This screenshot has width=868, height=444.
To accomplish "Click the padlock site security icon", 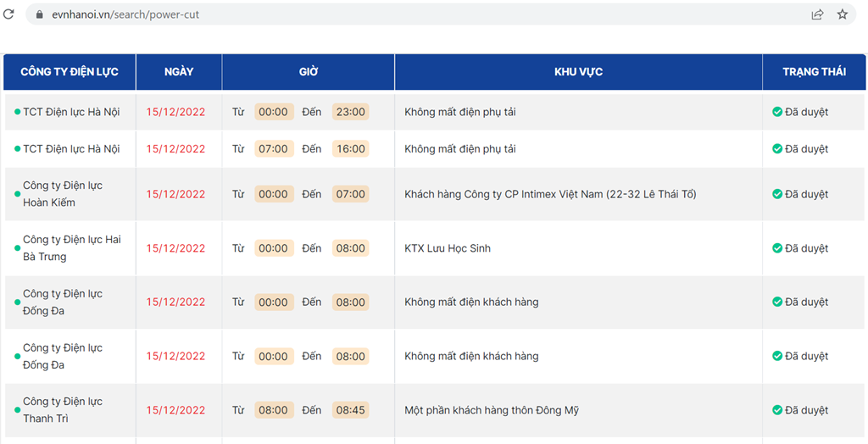I will coord(39,15).
